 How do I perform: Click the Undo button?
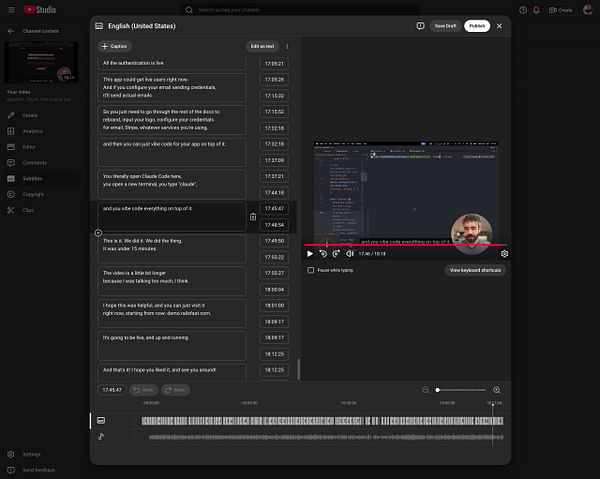point(143,390)
